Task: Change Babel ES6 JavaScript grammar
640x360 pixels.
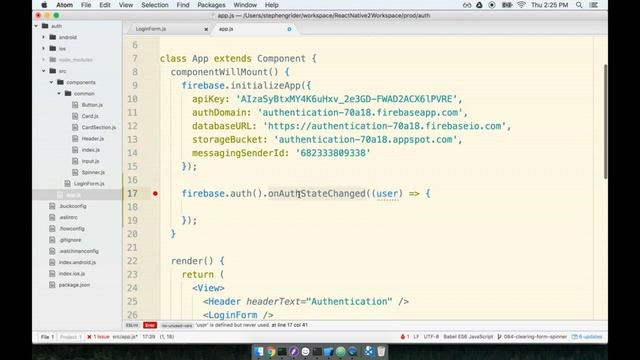Action: (468, 337)
